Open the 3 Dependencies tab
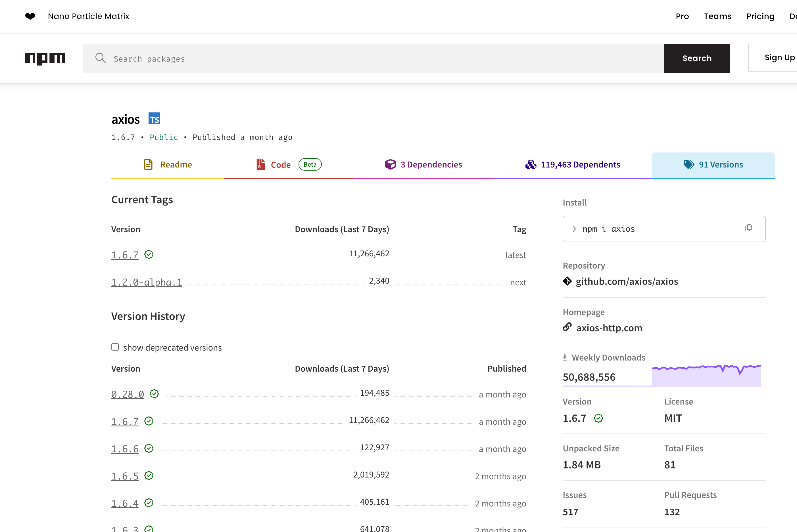 pos(423,165)
